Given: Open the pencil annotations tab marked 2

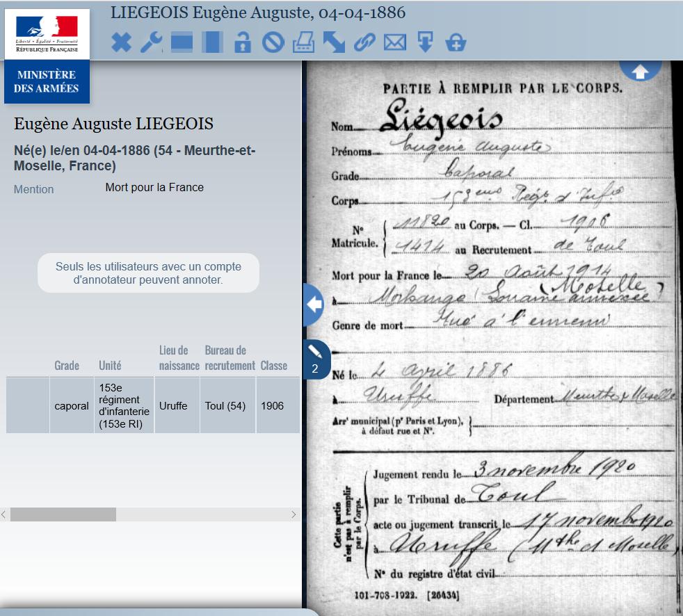Looking at the screenshot, I should pyautogui.click(x=316, y=359).
